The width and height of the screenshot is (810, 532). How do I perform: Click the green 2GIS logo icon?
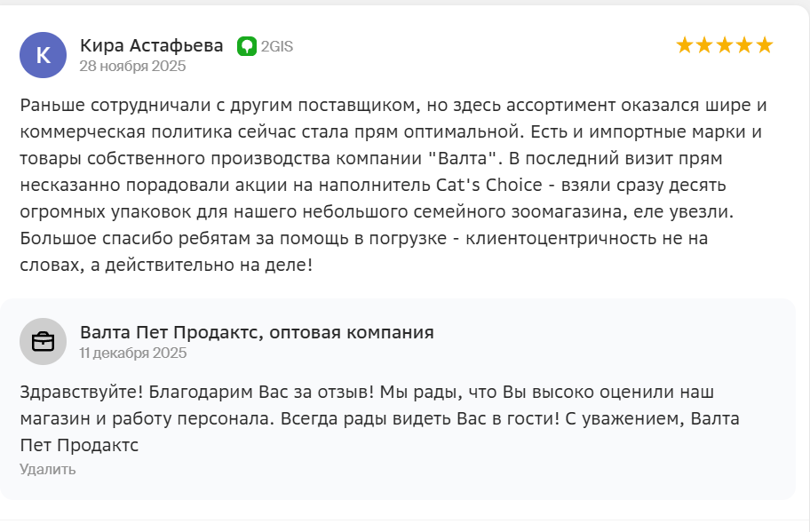(x=247, y=46)
